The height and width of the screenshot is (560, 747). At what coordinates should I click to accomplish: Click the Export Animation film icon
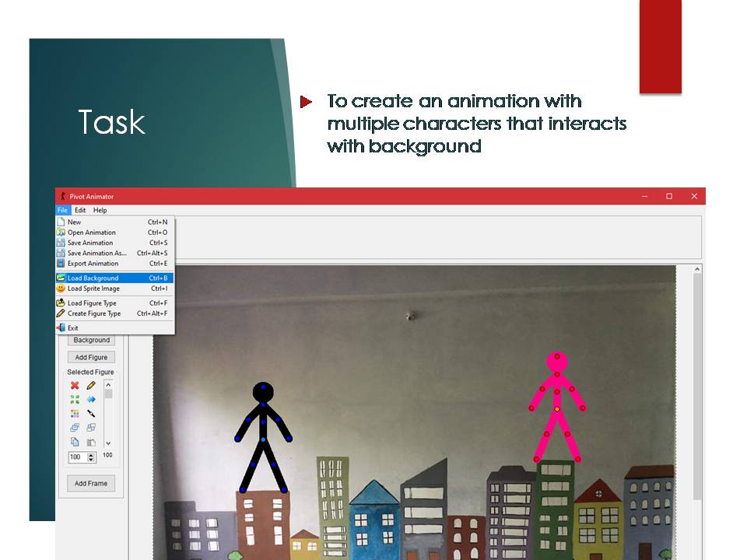(x=61, y=264)
